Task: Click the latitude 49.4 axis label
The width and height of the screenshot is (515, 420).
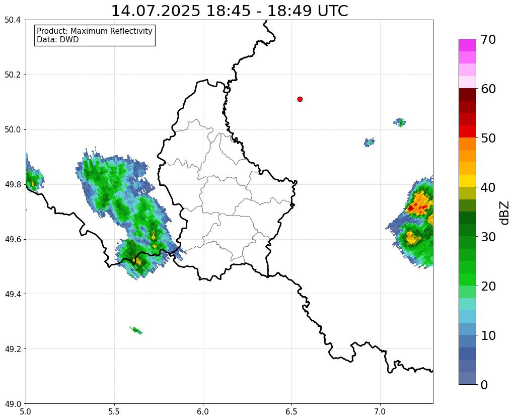Action: (x=13, y=294)
